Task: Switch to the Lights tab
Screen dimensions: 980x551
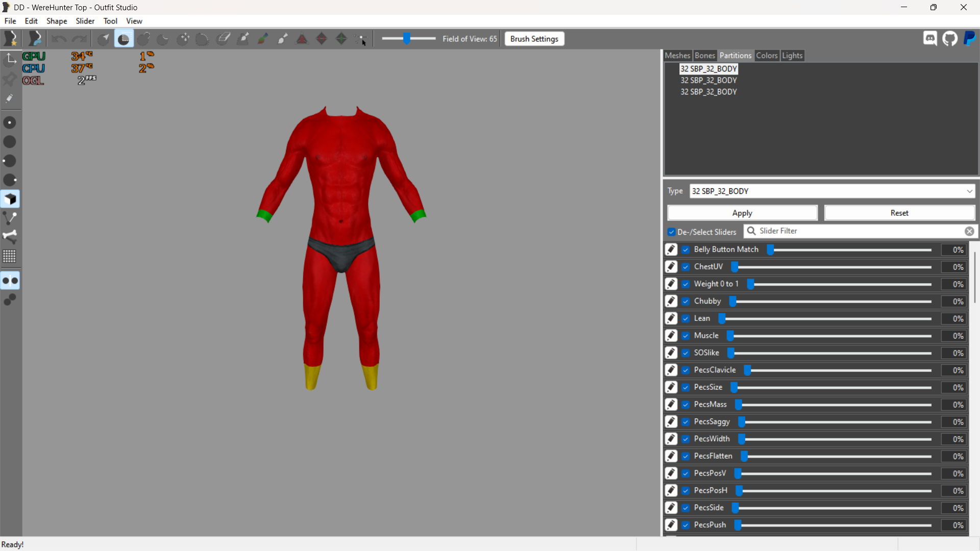Action: (792, 56)
